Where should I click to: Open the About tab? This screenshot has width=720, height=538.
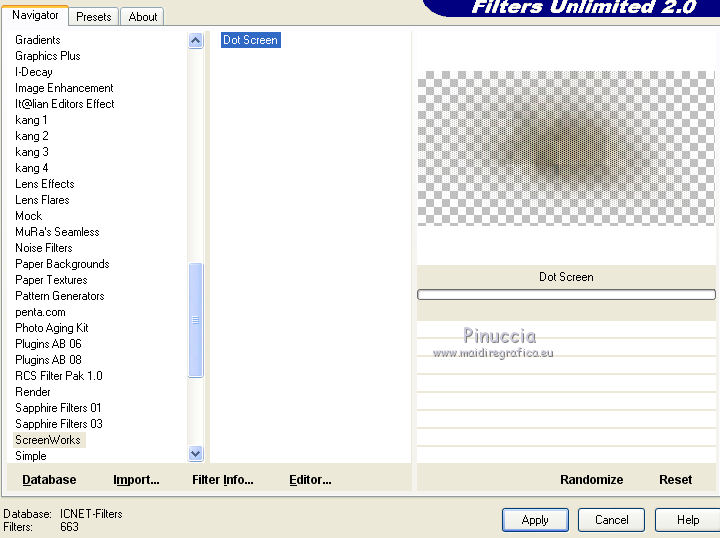click(x=143, y=17)
